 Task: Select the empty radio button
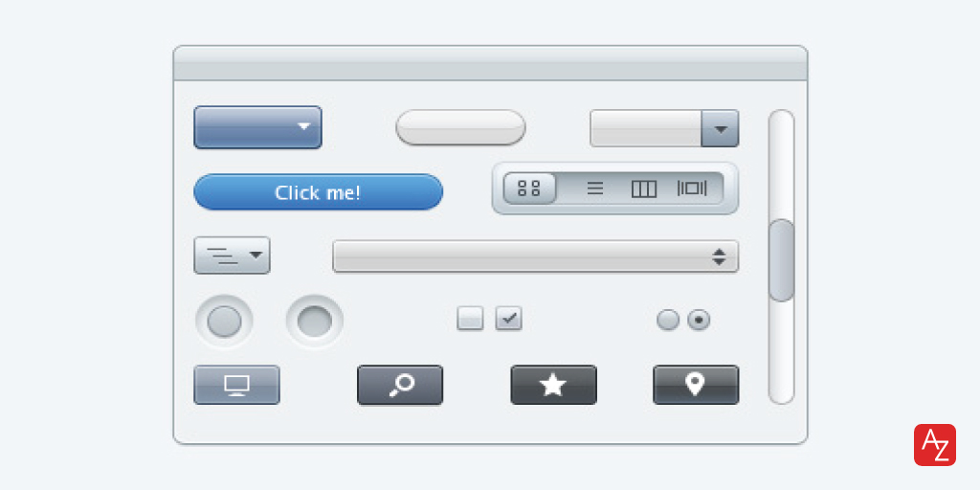(x=667, y=320)
